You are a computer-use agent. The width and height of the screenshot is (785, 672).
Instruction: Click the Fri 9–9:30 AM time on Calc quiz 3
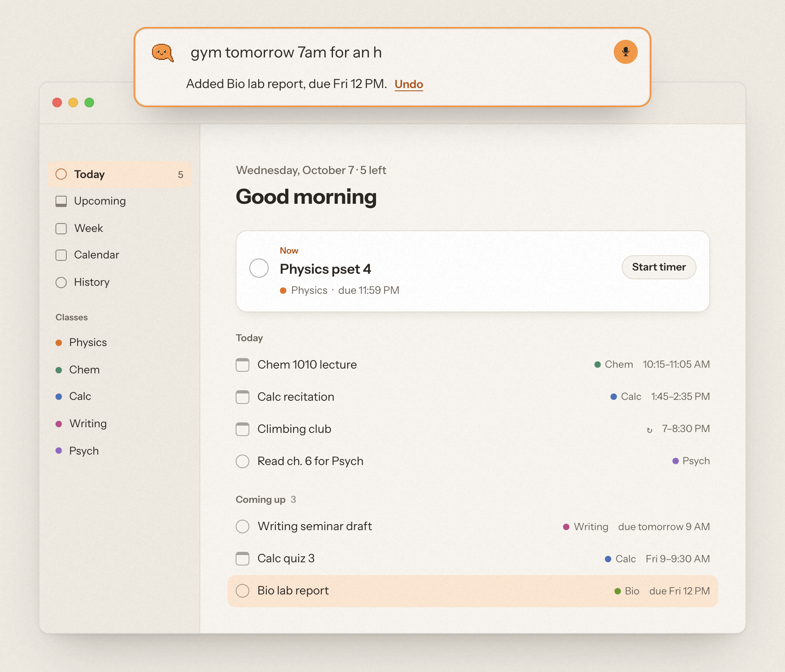678,559
